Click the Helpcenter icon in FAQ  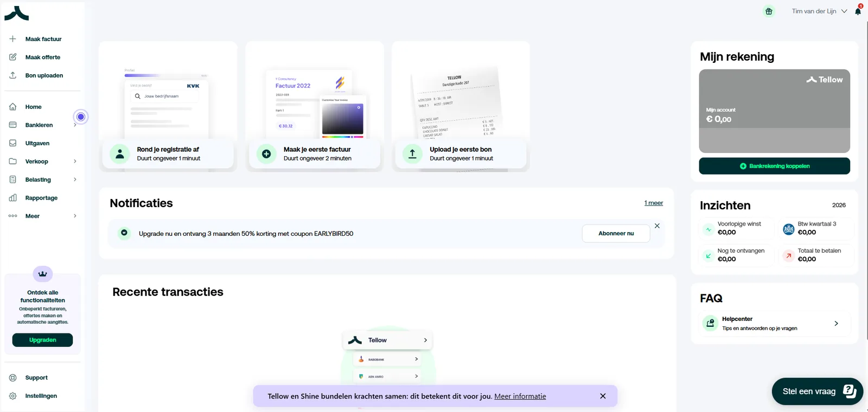(x=710, y=323)
